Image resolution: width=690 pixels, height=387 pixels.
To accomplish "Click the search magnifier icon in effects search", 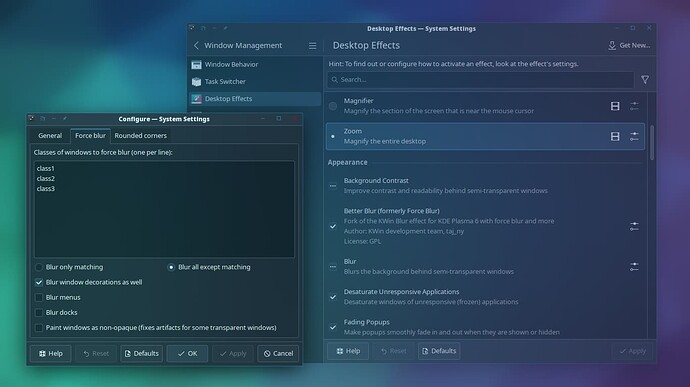I will 334,80.
